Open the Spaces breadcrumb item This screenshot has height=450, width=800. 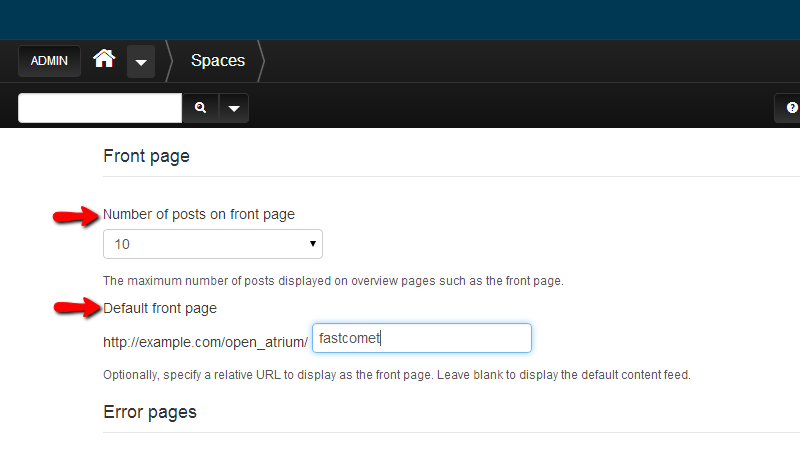[217, 61]
